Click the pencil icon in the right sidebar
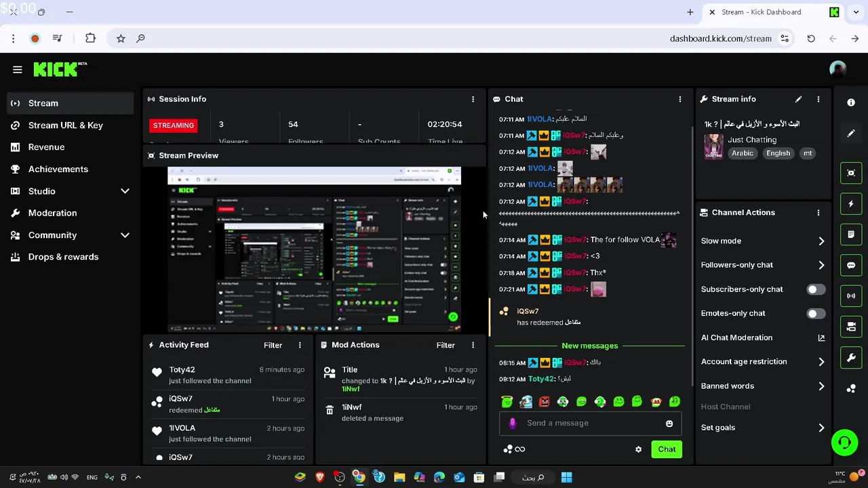 pyautogui.click(x=851, y=134)
